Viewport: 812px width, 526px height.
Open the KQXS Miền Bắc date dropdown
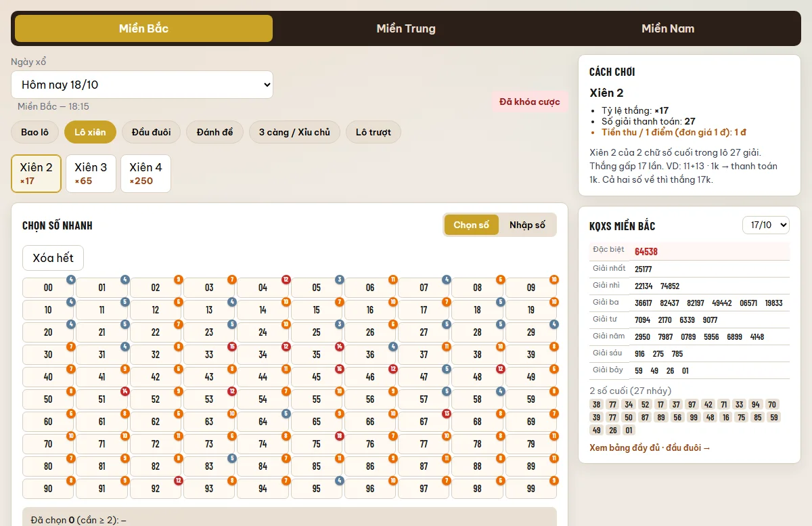click(766, 225)
